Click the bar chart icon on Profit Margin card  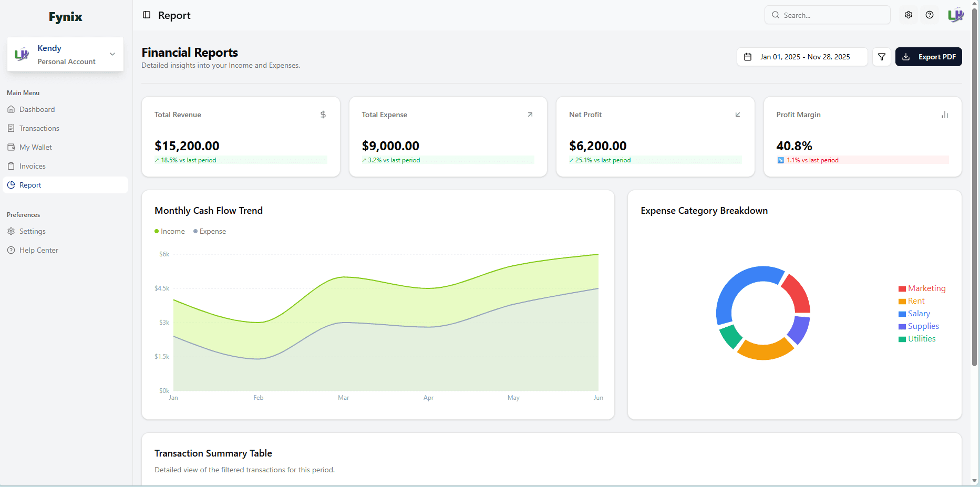[945, 115]
